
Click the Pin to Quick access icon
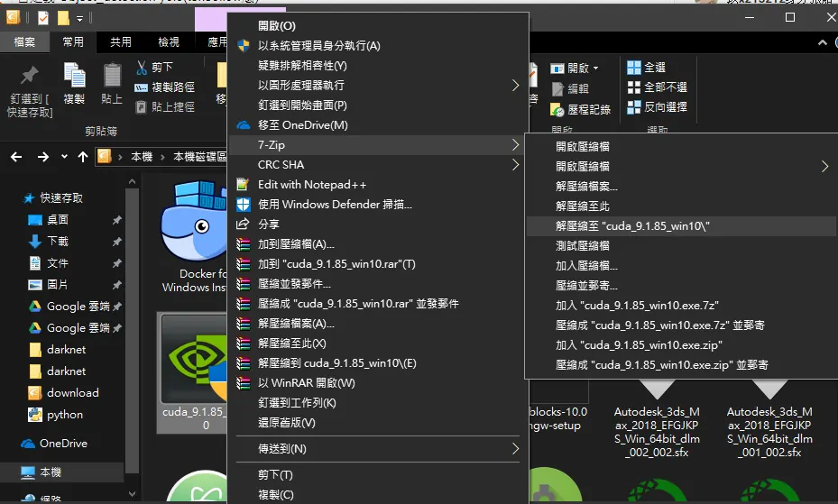tap(30, 76)
